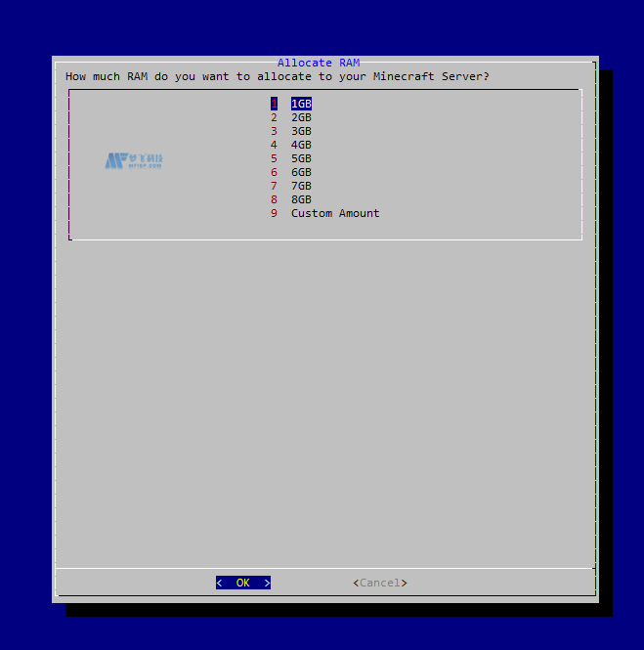Click the red number 9 tag
The image size is (644, 650).
click(x=275, y=213)
